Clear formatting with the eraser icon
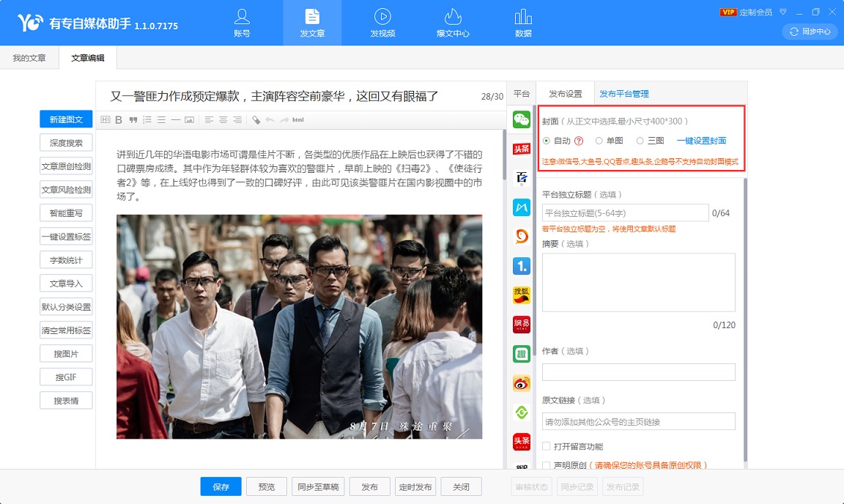Image resolution: width=844 pixels, height=504 pixels. pyautogui.click(x=256, y=119)
